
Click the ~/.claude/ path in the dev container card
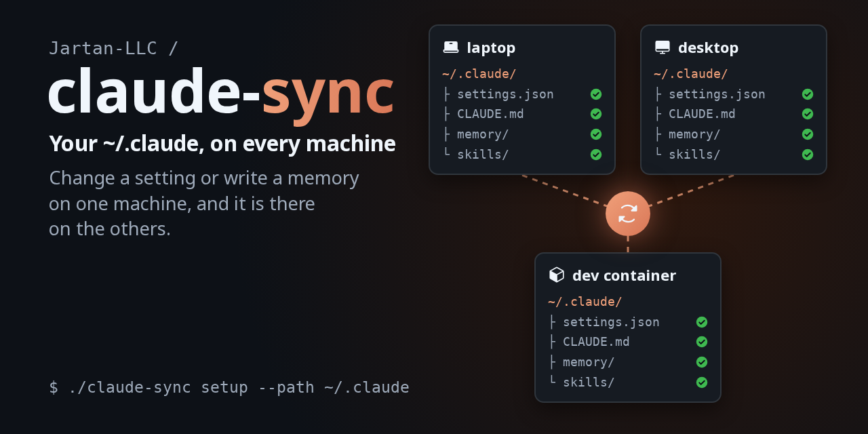585,302
